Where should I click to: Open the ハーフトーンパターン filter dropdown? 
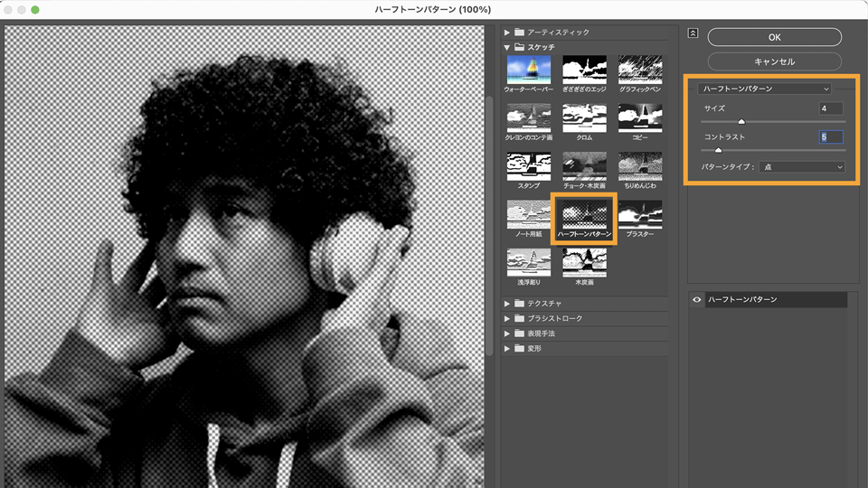(x=765, y=89)
